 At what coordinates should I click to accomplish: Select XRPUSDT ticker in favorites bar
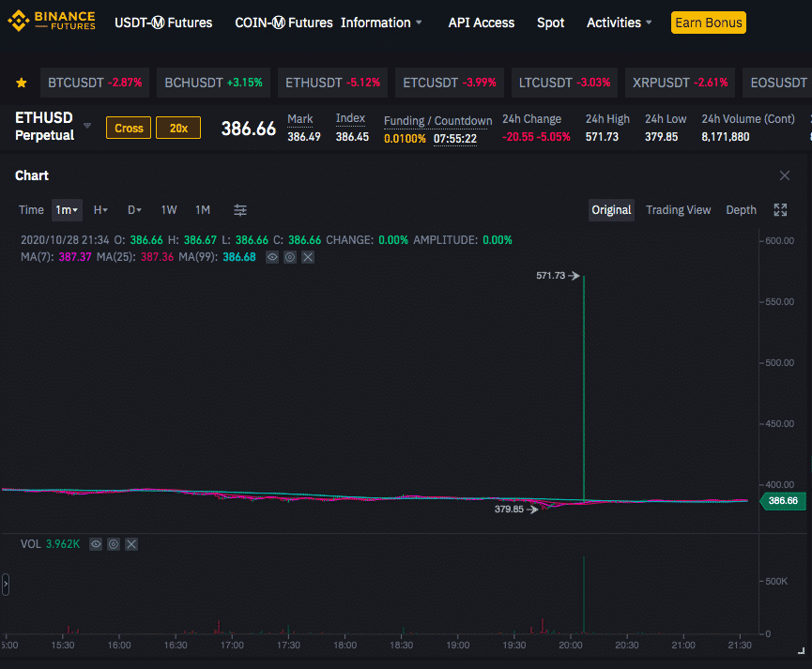coord(680,83)
